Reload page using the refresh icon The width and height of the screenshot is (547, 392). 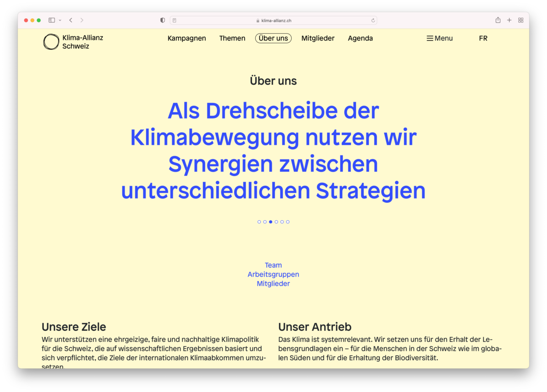(373, 20)
